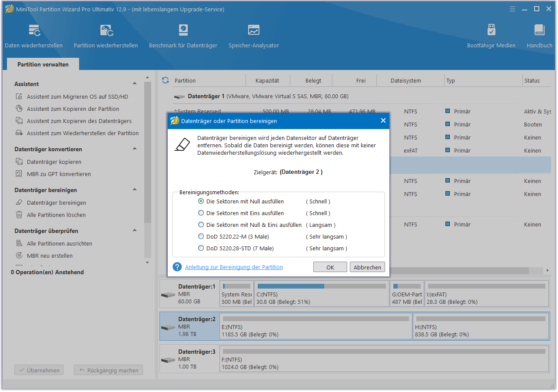558x392 pixels.
Task: Confirm with OK button
Action: pos(330,267)
